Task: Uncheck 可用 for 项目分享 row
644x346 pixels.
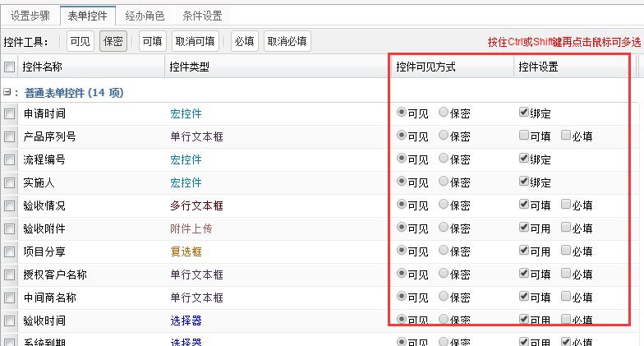Action: tap(524, 251)
